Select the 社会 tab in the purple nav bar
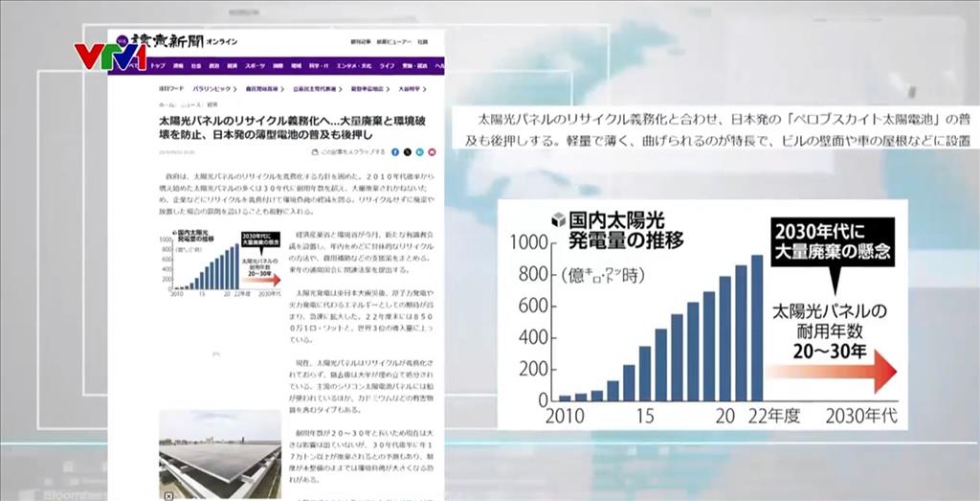 point(195,66)
